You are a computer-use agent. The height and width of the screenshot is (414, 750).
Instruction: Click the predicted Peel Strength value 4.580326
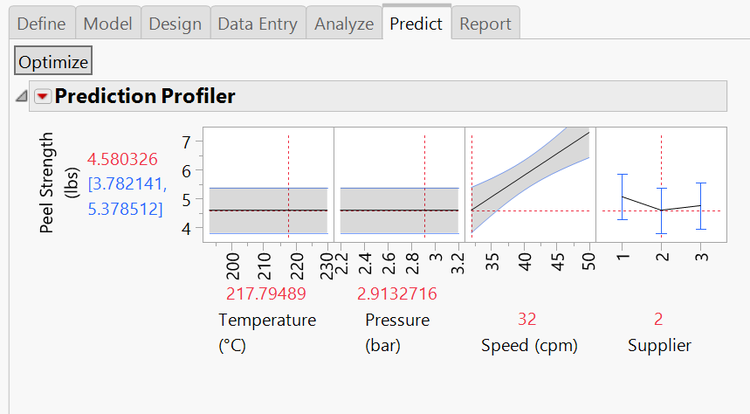tap(122, 159)
